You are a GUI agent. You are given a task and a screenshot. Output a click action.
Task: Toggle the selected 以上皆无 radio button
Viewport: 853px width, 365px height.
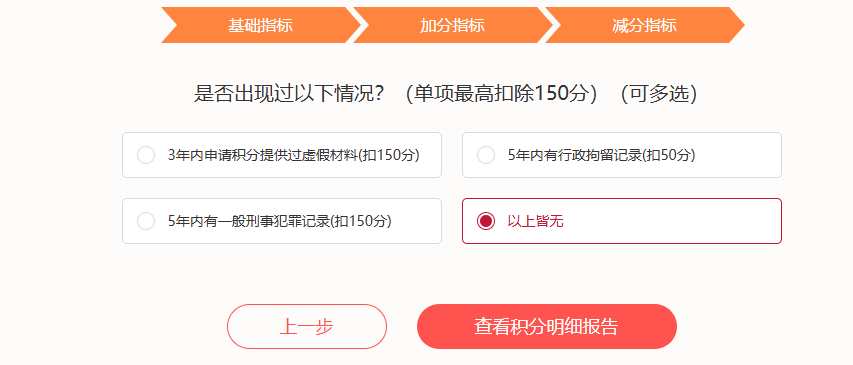tap(486, 221)
